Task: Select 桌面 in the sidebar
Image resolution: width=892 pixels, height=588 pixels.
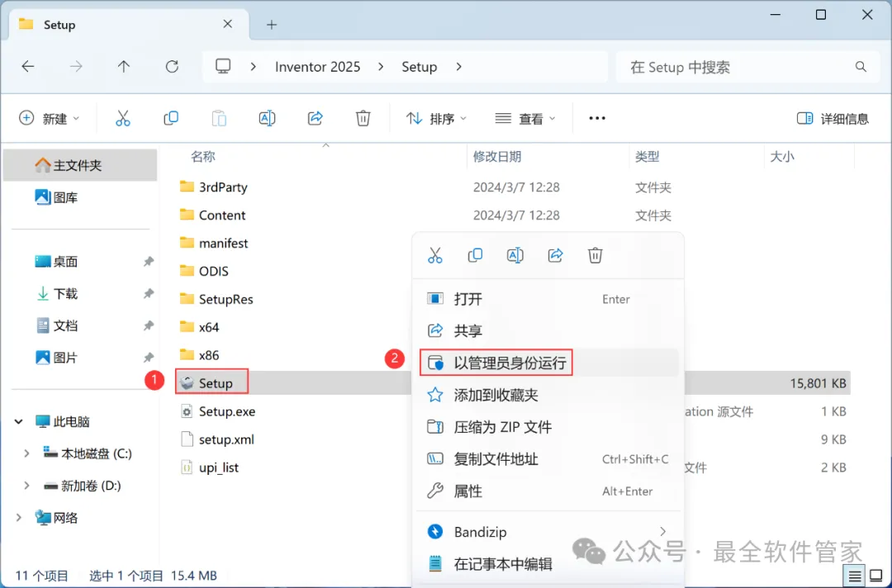Action: click(80, 261)
